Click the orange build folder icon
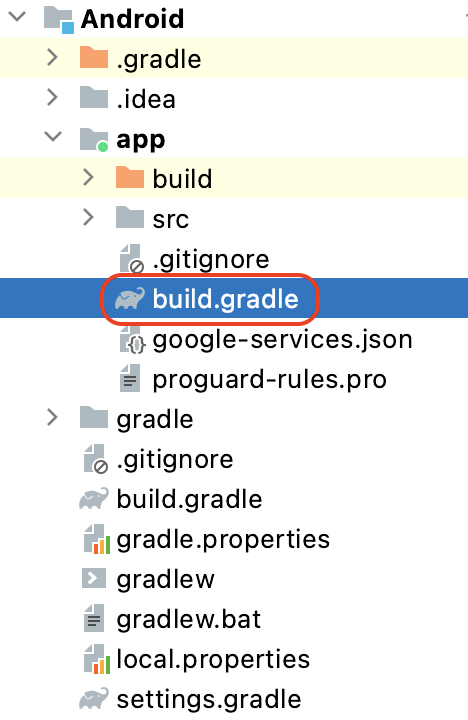The image size is (468, 720). pos(130,177)
